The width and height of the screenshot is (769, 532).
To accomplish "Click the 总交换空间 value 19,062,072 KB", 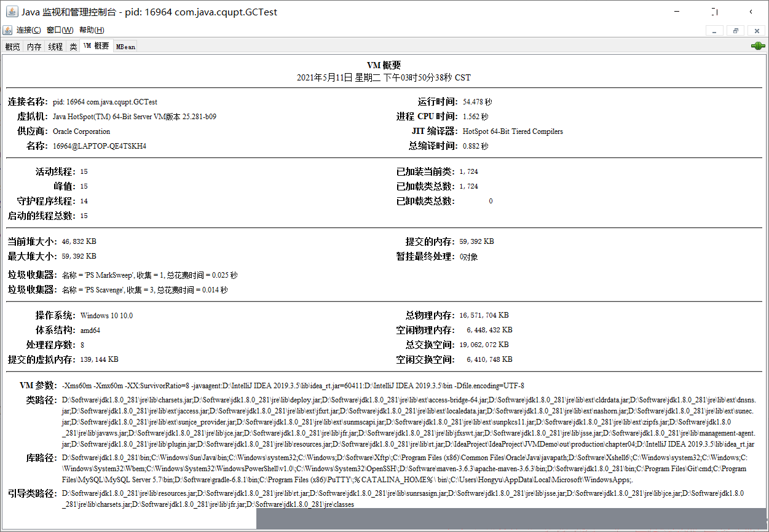I will (x=484, y=345).
